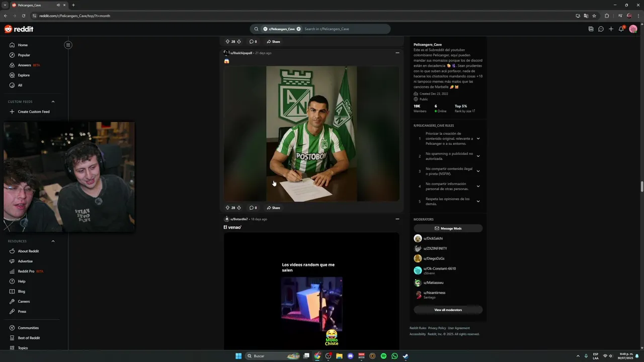Click the create post plus icon
644x362 pixels.
coord(611,29)
